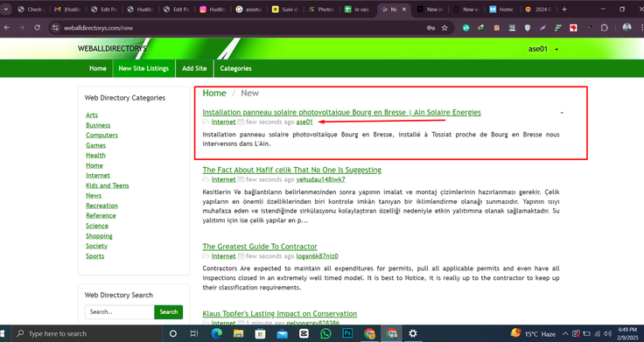Launch Photoshop from the taskbar

[347, 334]
